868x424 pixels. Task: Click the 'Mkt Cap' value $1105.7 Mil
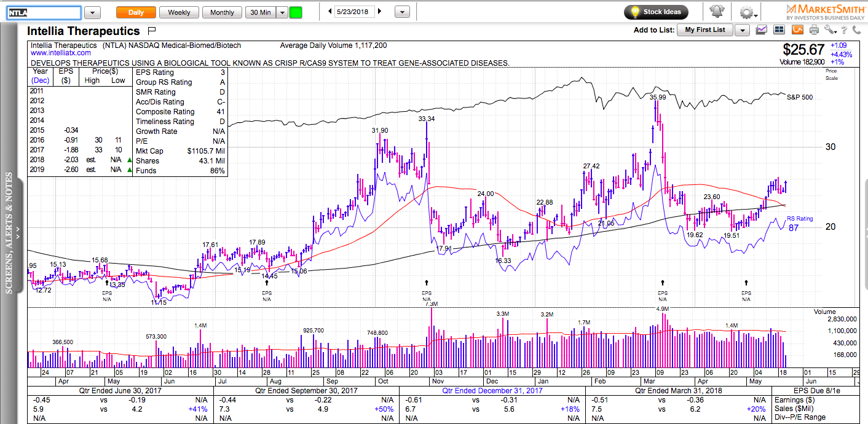point(206,151)
